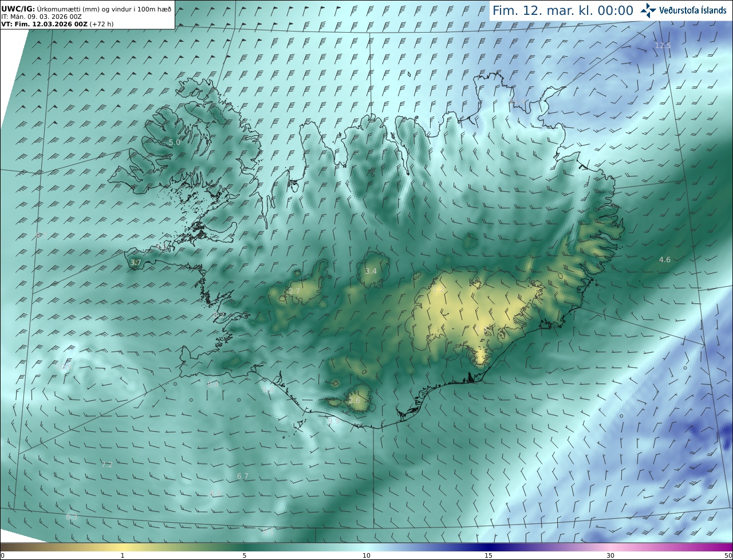Click the 7.2 value label over the ocean
733x560 pixels.
pos(107,464)
